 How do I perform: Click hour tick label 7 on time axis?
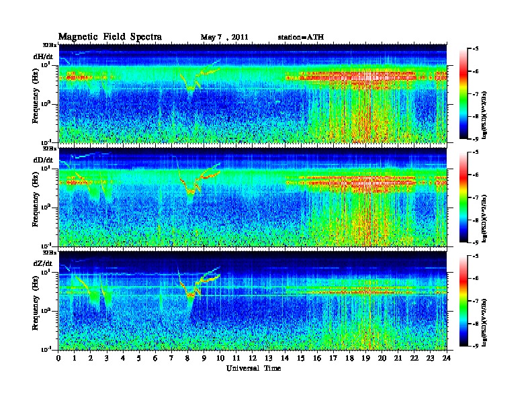[x=172, y=358]
